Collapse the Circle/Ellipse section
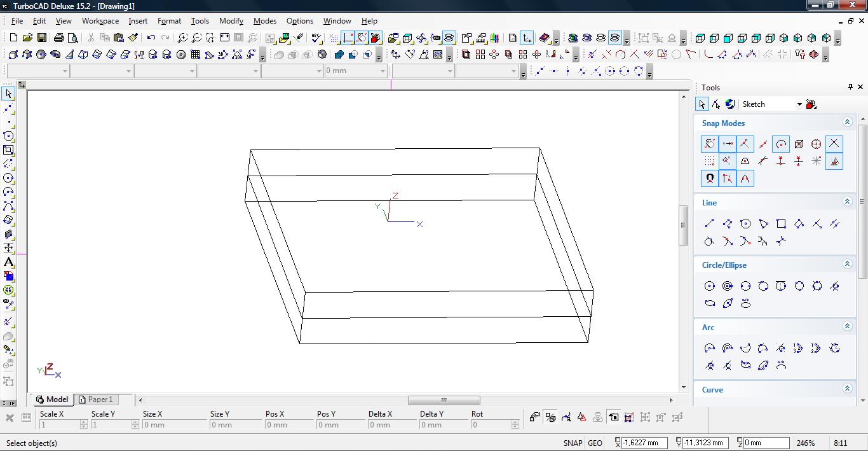 pyautogui.click(x=847, y=264)
